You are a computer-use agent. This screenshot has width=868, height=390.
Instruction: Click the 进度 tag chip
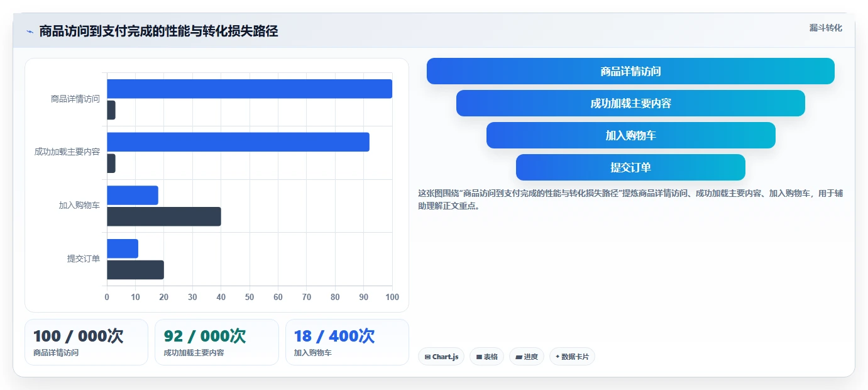(x=526, y=357)
